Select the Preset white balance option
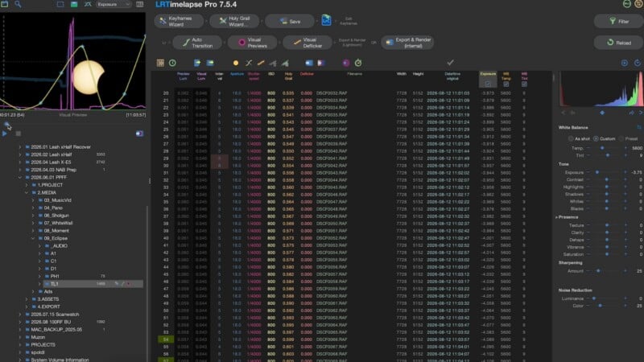644x362 pixels. (621, 138)
